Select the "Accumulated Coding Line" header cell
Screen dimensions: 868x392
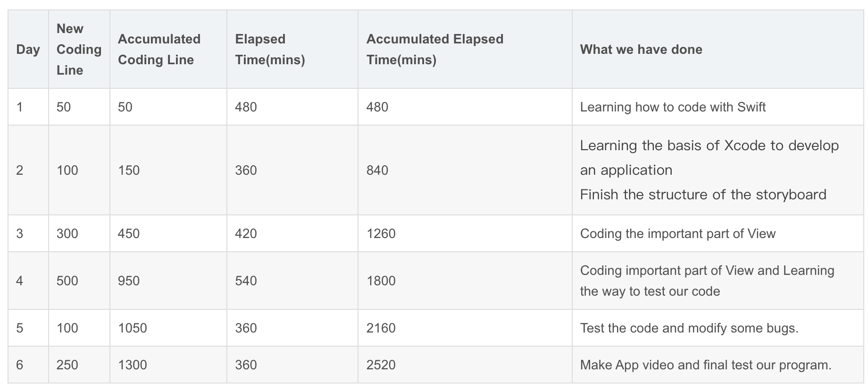pyautogui.click(x=159, y=50)
